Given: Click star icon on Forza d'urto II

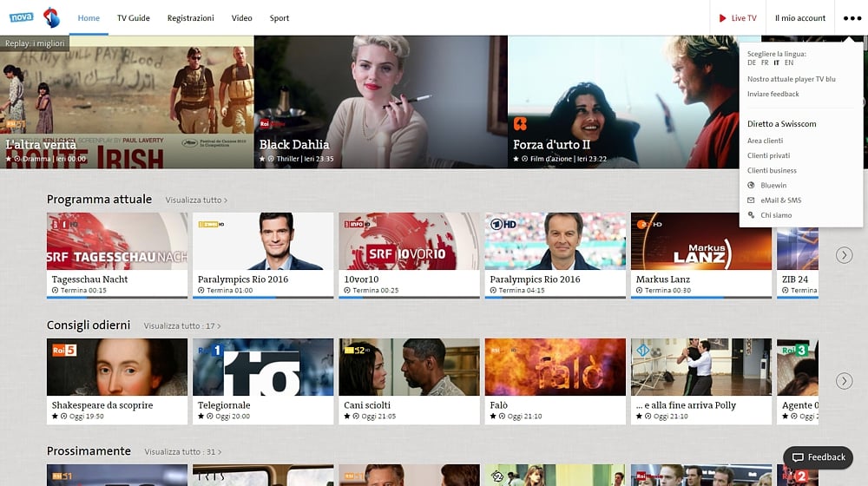Looking at the screenshot, I should click(x=516, y=159).
